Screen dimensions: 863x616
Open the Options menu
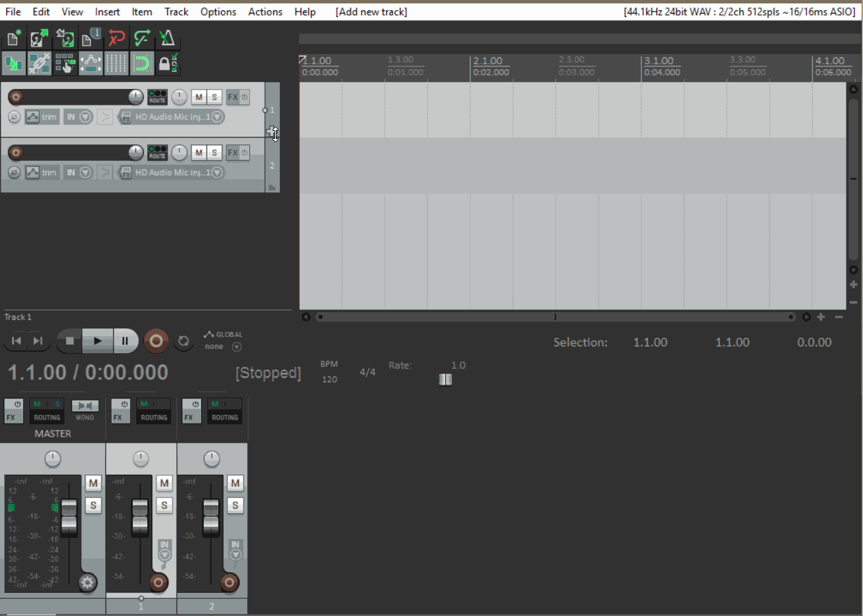(218, 12)
